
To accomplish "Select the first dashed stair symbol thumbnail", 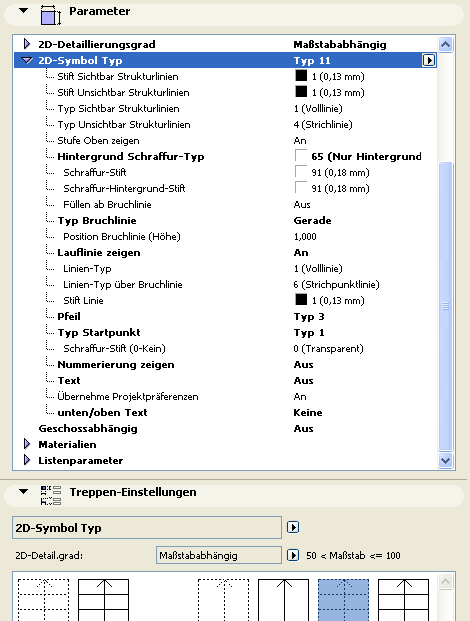I will [x=44, y=600].
